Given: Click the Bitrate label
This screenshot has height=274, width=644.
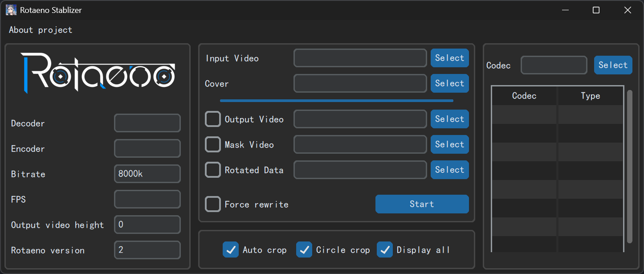Looking at the screenshot, I should pyautogui.click(x=28, y=174).
